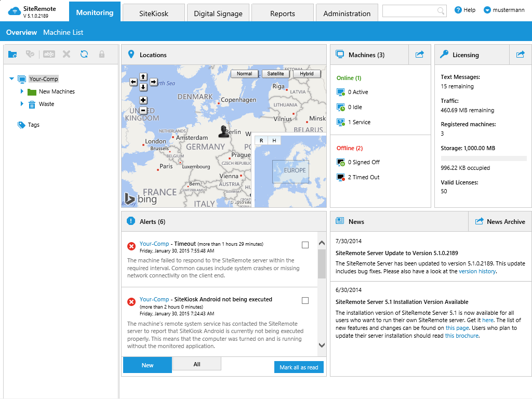
Task: Click the alerts scrollbar thumb
Action: tap(322, 263)
